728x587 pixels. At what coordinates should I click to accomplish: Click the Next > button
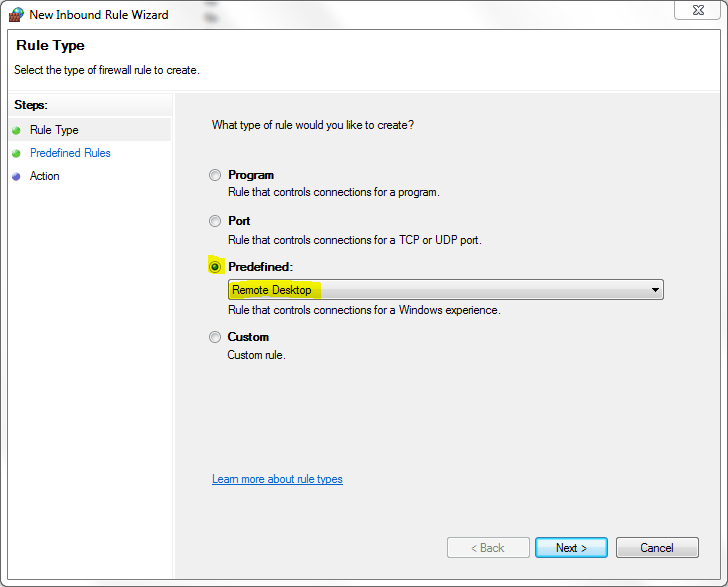click(x=571, y=548)
